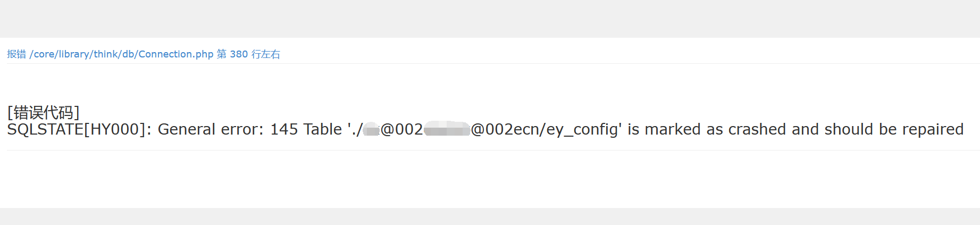The height and width of the screenshot is (225, 980).
Task: Click the first blurred database name segment
Action: 372,129
